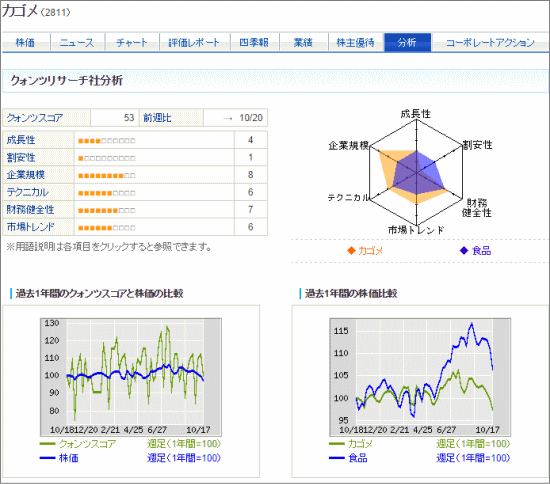The height and width of the screenshot is (484, 550).
Task: Click the one-year price comparison chart
Action: click(x=420, y=377)
